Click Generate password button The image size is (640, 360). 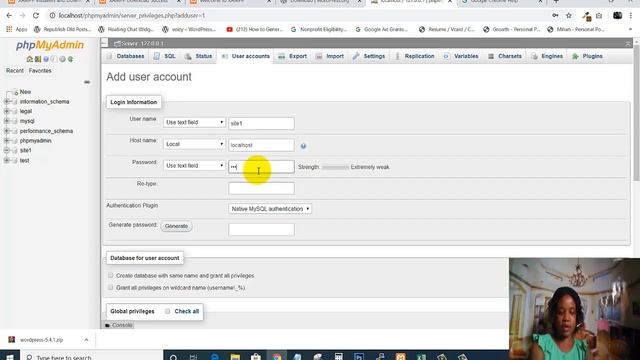point(176,226)
